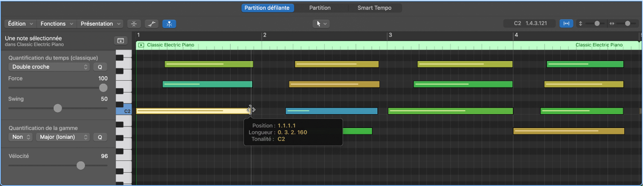Open the Double croche quantize dropdown
Viewport: 644px width, 186px height.
pyautogui.click(x=49, y=67)
